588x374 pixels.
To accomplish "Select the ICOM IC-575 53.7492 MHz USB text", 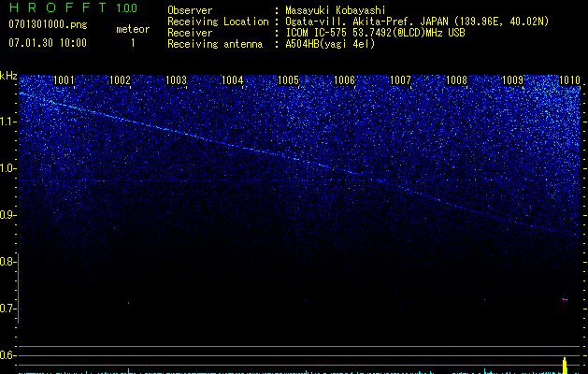I will 375,33.
